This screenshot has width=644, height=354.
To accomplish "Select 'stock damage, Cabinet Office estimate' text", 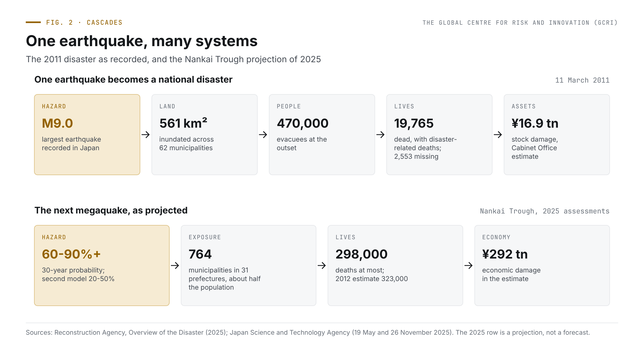I will [535, 148].
